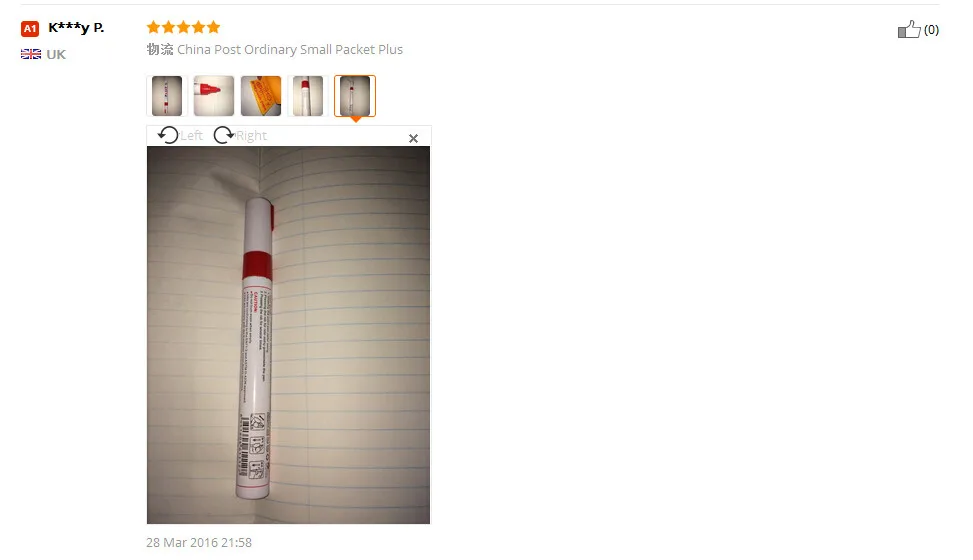Click the rotate Right arrow icon
This screenshot has height=560, width=973.
223,135
